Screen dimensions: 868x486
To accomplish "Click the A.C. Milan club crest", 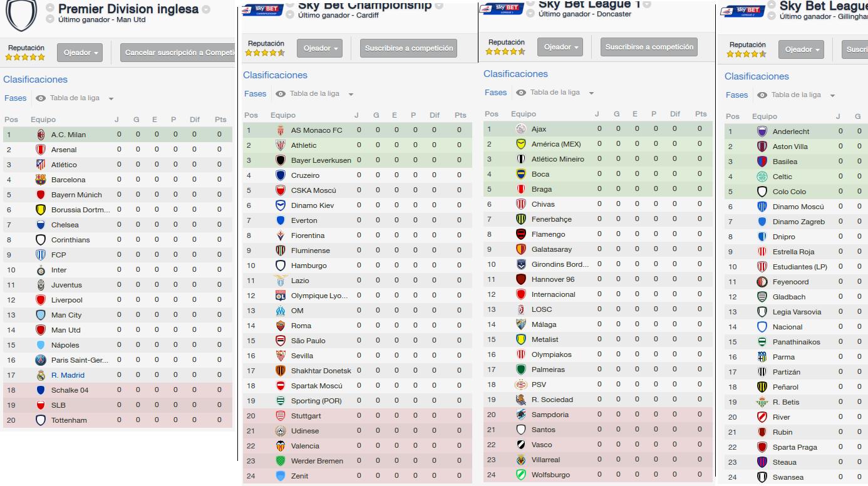I will click(x=41, y=135).
